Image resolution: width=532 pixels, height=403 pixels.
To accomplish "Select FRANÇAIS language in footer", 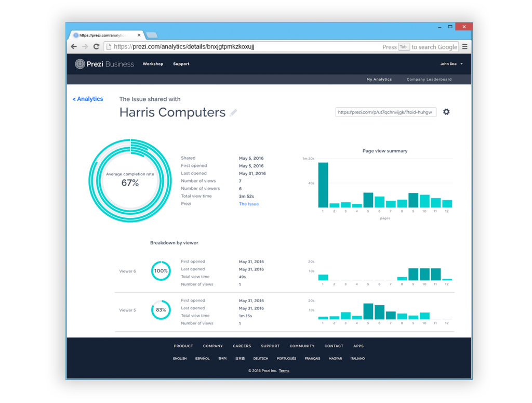I will tap(312, 358).
